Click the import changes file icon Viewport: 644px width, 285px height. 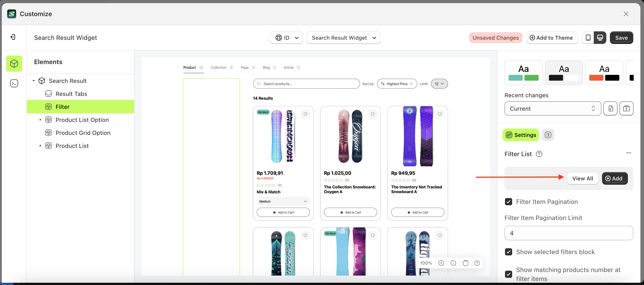pos(611,108)
